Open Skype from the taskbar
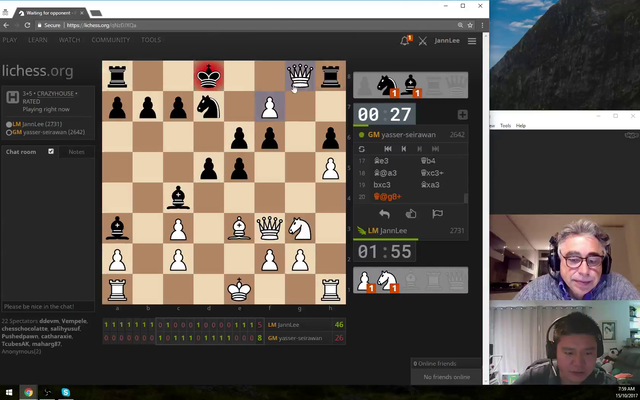The image size is (640, 400). 66,393
